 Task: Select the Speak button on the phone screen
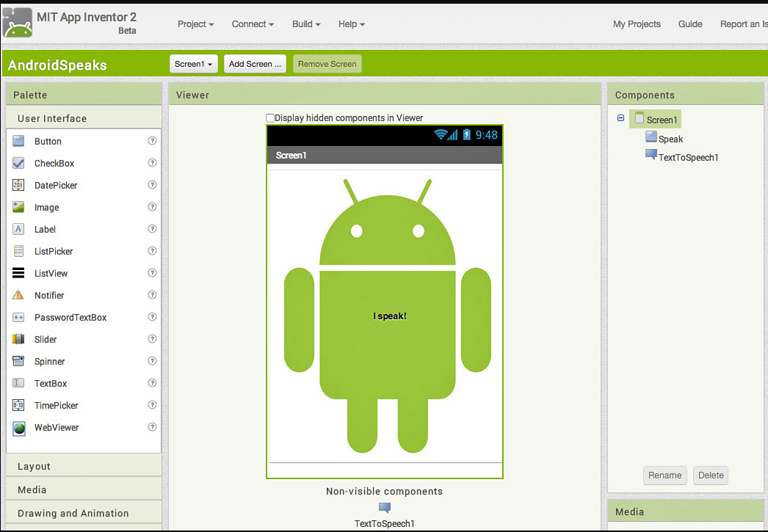tap(390, 316)
